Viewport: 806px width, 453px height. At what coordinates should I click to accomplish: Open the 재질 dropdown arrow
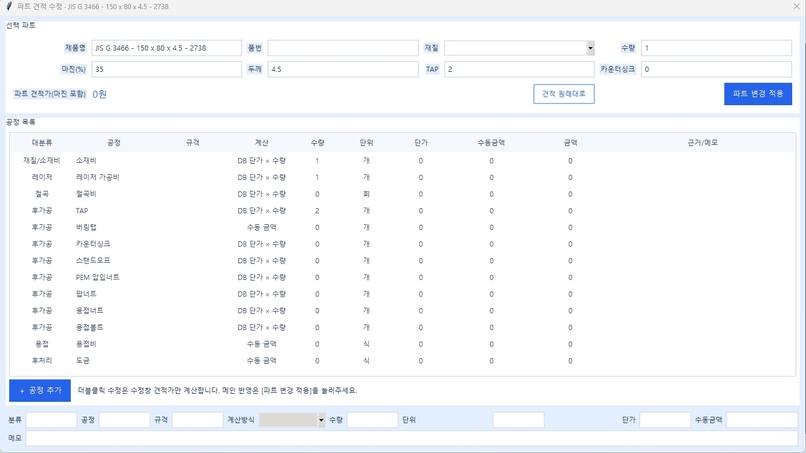pyautogui.click(x=590, y=48)
